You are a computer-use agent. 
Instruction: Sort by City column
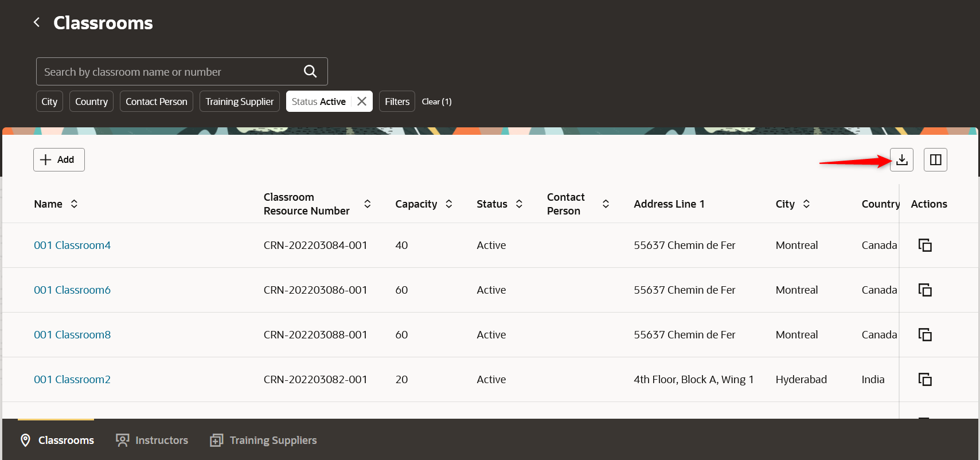coord(806,204)
